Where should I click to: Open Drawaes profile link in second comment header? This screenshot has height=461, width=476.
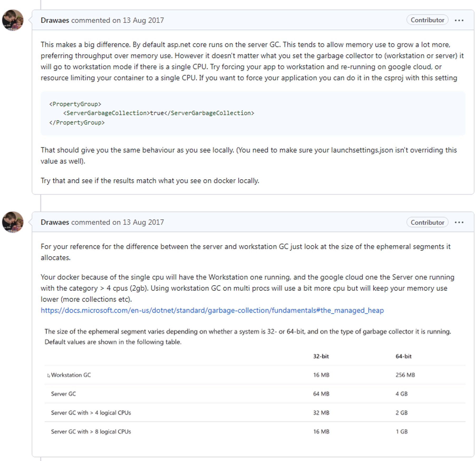(x=55, y=222)
